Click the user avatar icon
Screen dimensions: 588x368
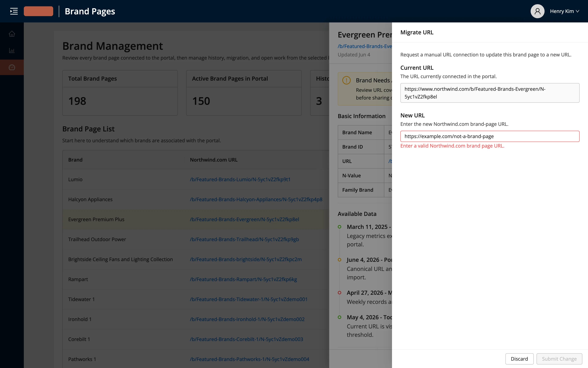coord(537,11)
